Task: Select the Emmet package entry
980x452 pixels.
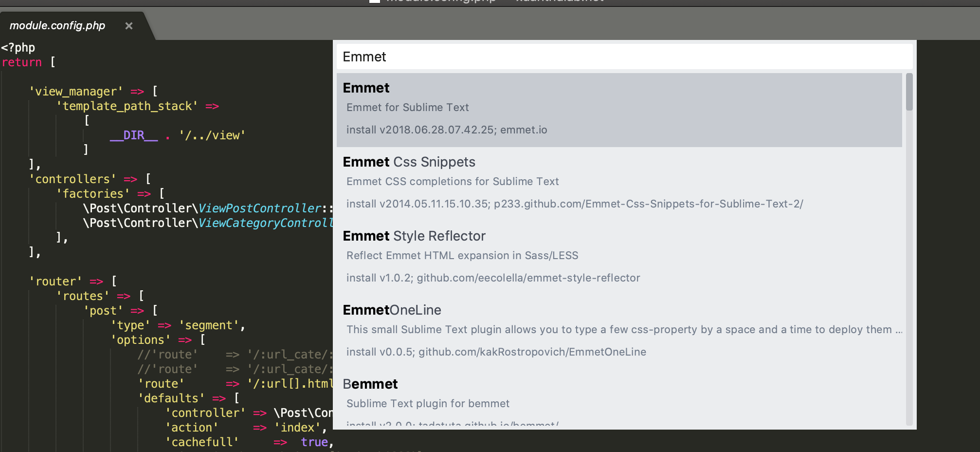Action: 619,110
